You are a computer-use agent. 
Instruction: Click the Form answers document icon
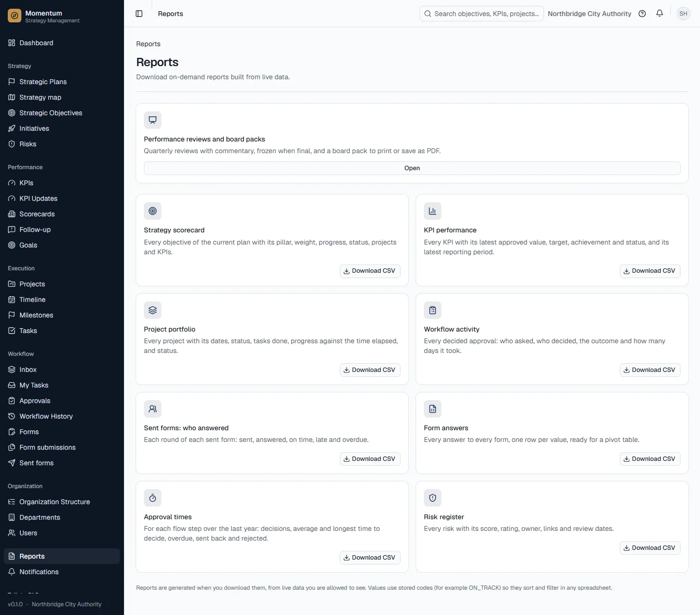[433, 409]
